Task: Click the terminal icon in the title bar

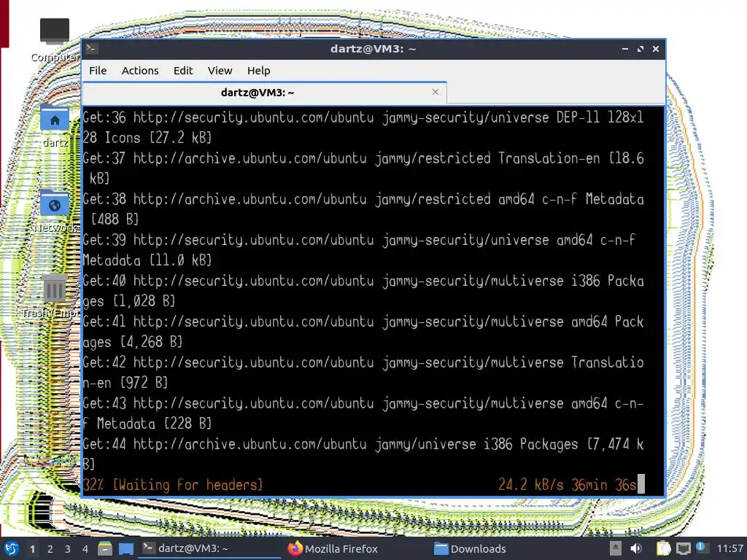Action: click(x=92, y=49)
